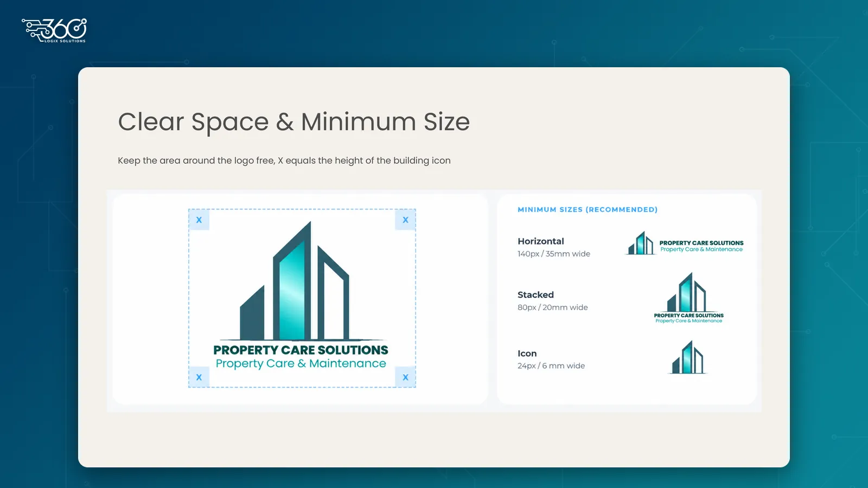
Task: Click the icon-only building logo sample
Action: click(x=688, y=357)
